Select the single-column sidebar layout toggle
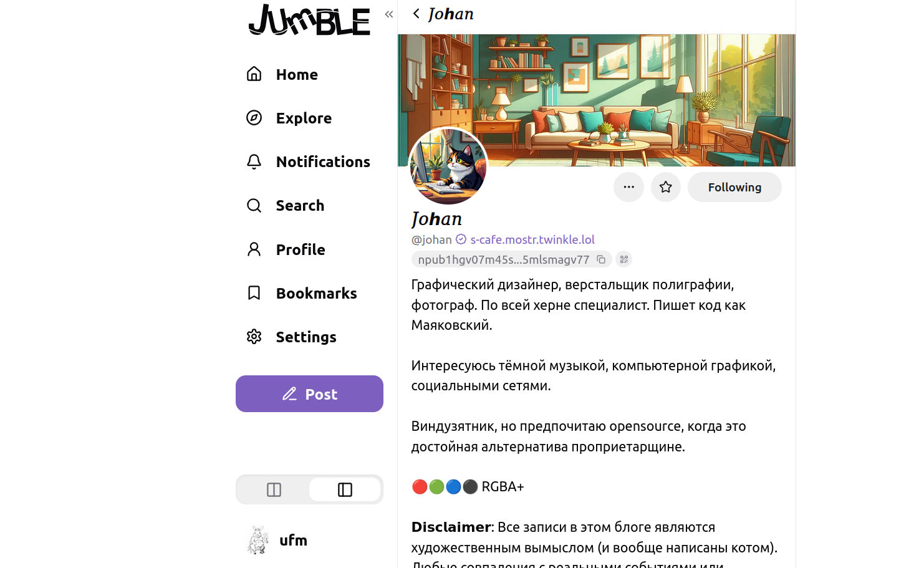 pos(345,489)
